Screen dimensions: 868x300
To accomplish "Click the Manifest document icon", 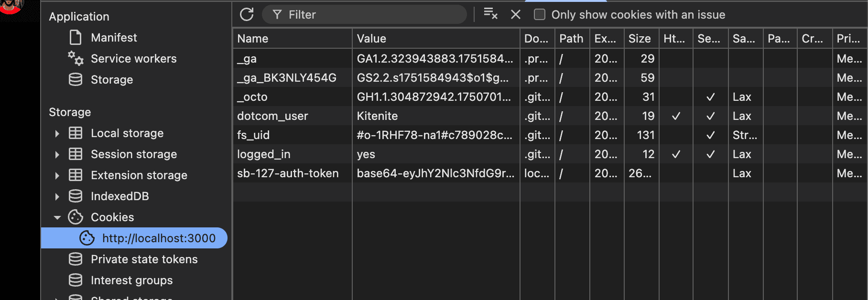I will pos(76,37).
